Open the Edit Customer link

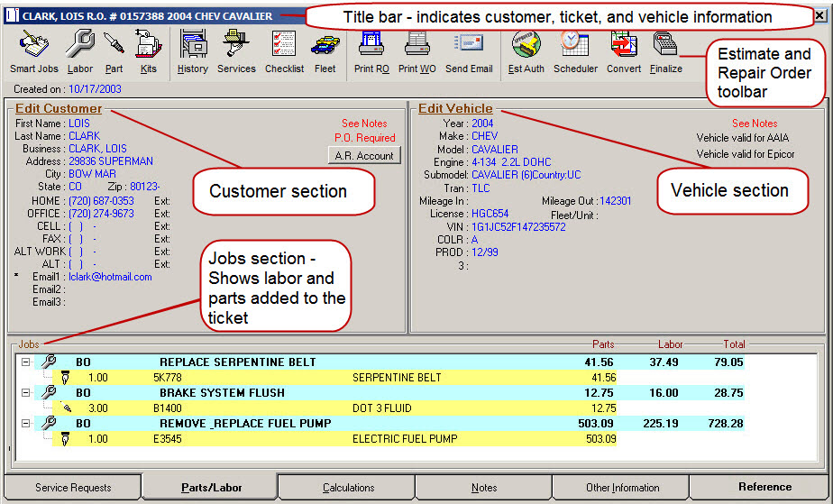tap(59, 109)
